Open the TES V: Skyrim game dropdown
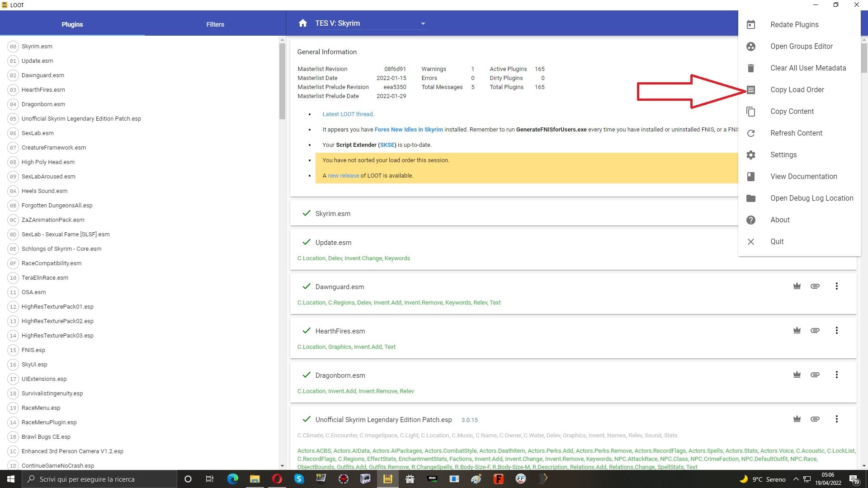The image size is (868, 488). [371, 23]
